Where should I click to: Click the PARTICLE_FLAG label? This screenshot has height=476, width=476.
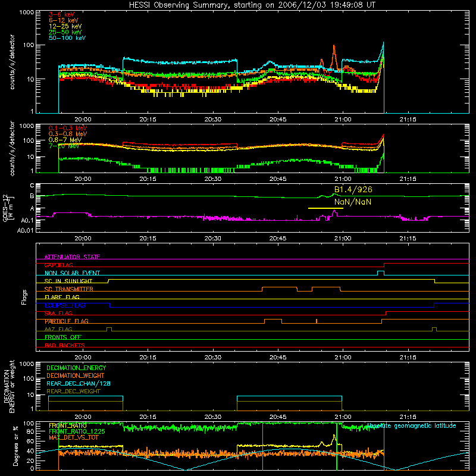[x=67, y=321]
